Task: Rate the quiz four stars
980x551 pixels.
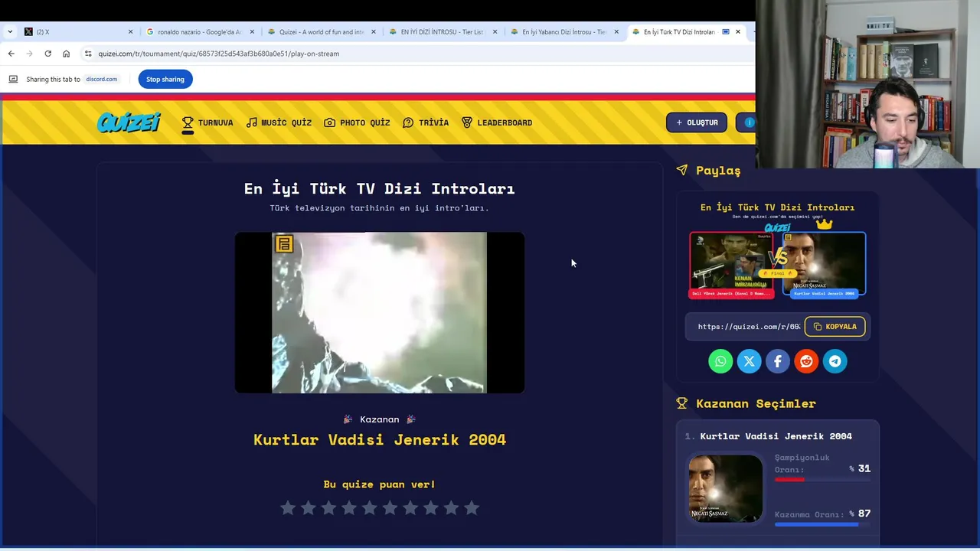Action: coord(349,508)
